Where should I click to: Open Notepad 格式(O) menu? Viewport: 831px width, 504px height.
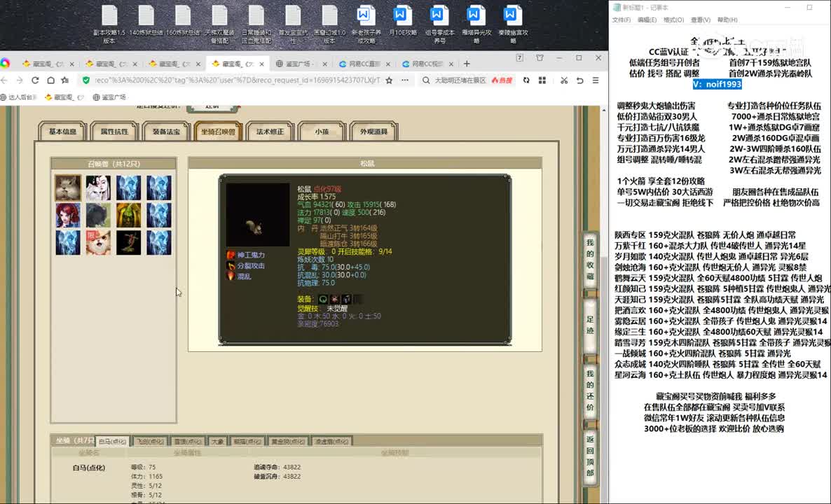(x=673, y=20)
